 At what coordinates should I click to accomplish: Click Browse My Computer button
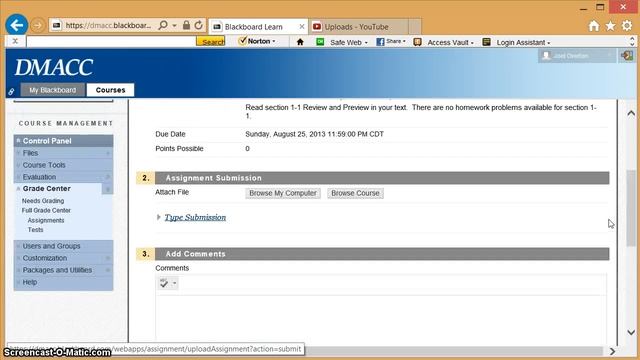coord(283,193)
